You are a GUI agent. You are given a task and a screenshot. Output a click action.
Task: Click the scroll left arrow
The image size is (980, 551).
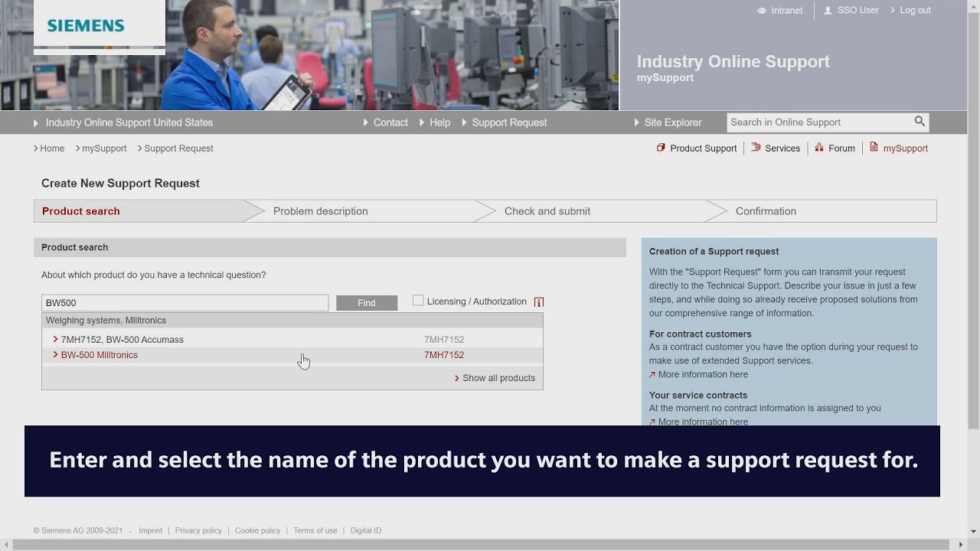tap(6, 545)
